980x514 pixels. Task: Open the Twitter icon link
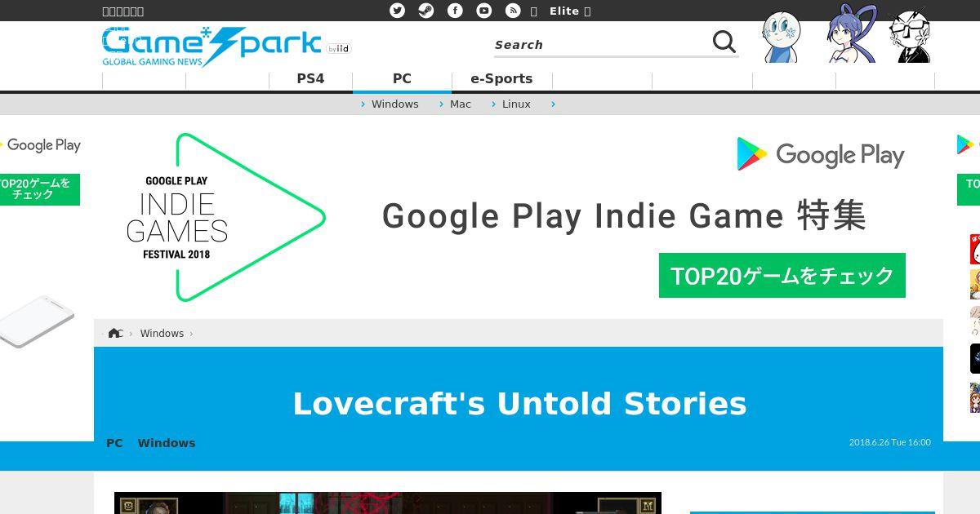pos(398,11)
